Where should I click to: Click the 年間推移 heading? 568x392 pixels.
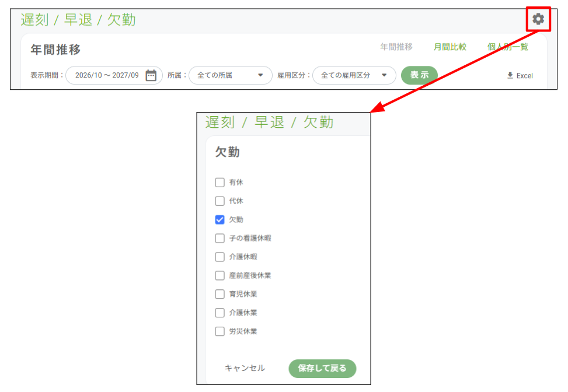56,50
